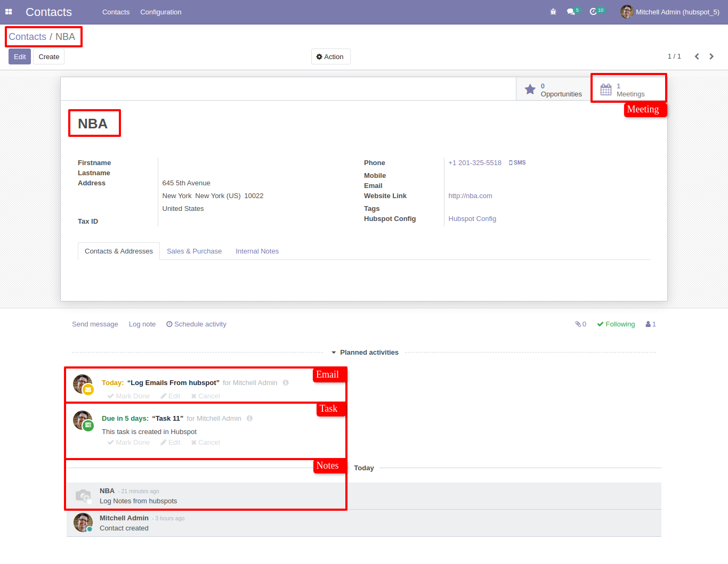Click the 1 Meetings stat button
Viewport: 728px width, 564px height.
pyautogui.click(x=629, y=89)
